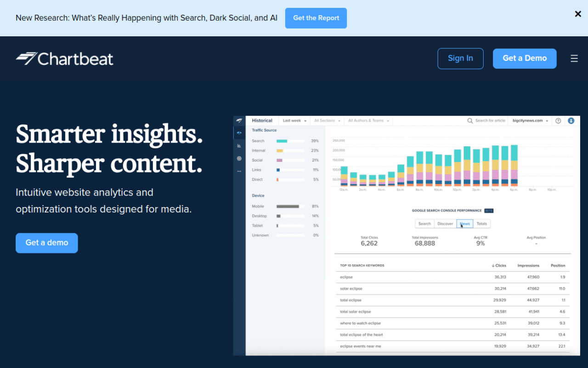Screen dimensions: 588x368
Task: Click the Chartbeat logo icon in dashboard sidebar
Action: click(239, 121)
